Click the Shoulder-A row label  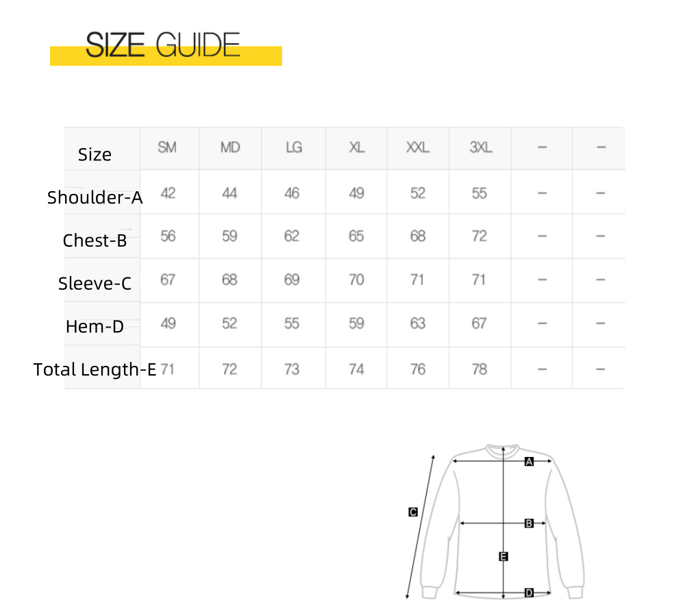pyautogui.click(x=95, y=197)
